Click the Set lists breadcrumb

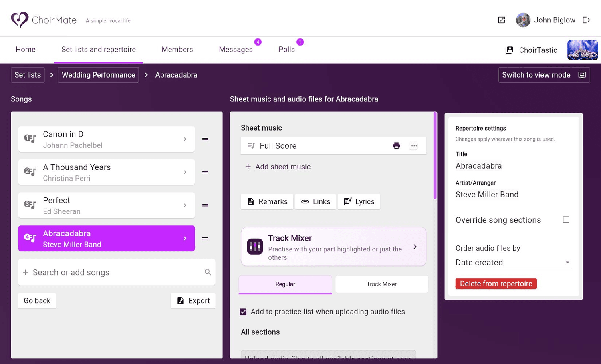(28, 75)
